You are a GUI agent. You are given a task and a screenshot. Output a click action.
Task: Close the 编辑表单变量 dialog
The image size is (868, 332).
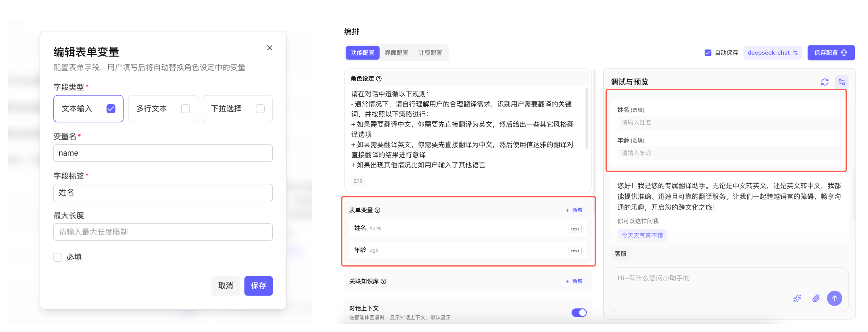click(x=270, y=48)
